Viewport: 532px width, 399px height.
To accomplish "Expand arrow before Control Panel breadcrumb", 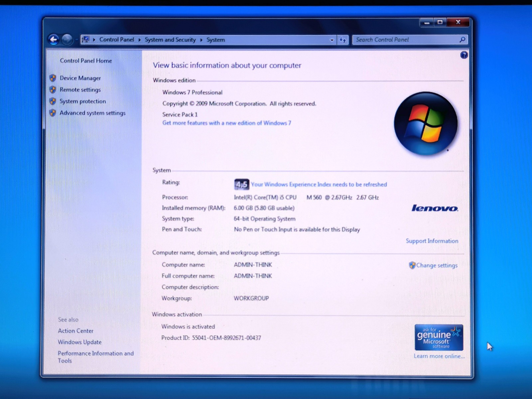I will point(94,40).
